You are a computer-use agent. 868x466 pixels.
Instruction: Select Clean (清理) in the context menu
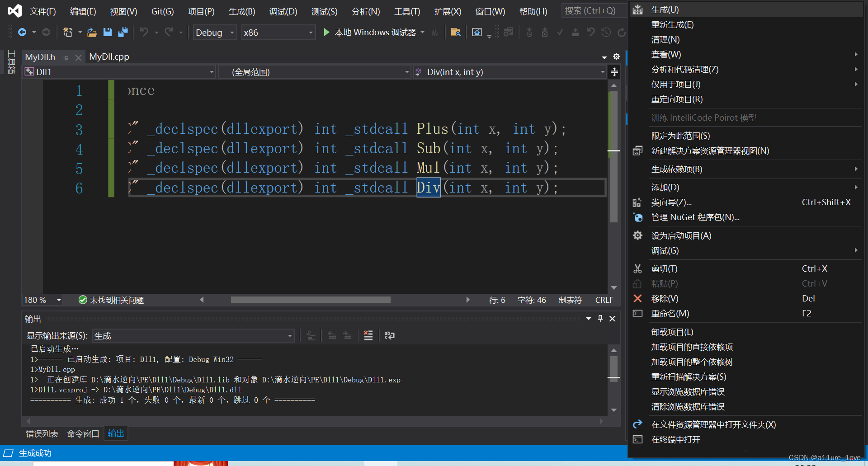coord(665,39)
